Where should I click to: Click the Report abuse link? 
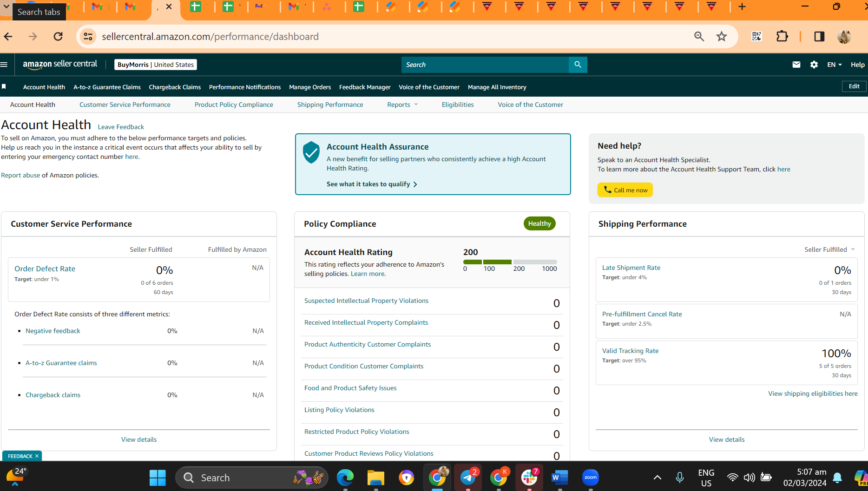point(20,175)
